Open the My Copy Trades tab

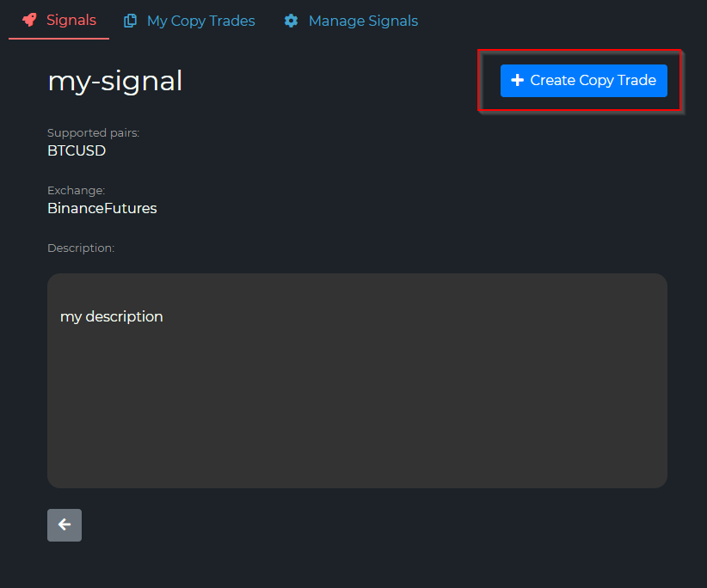200,21
